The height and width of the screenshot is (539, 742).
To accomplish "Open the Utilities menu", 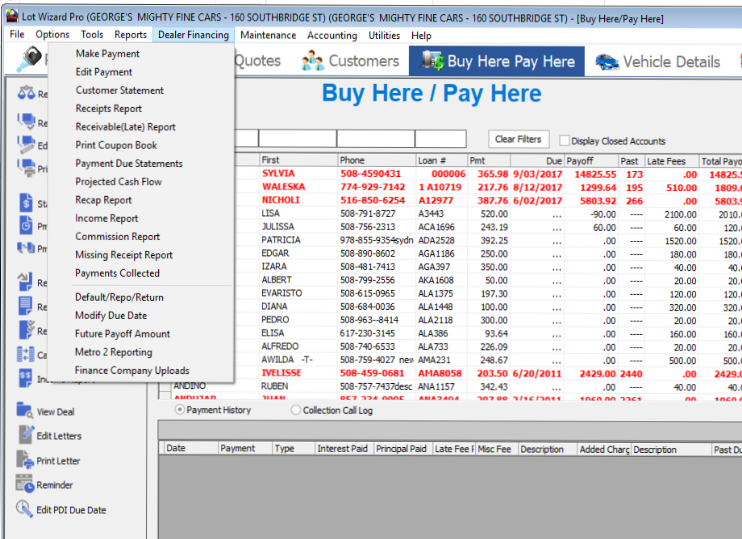I will point(384,35).
